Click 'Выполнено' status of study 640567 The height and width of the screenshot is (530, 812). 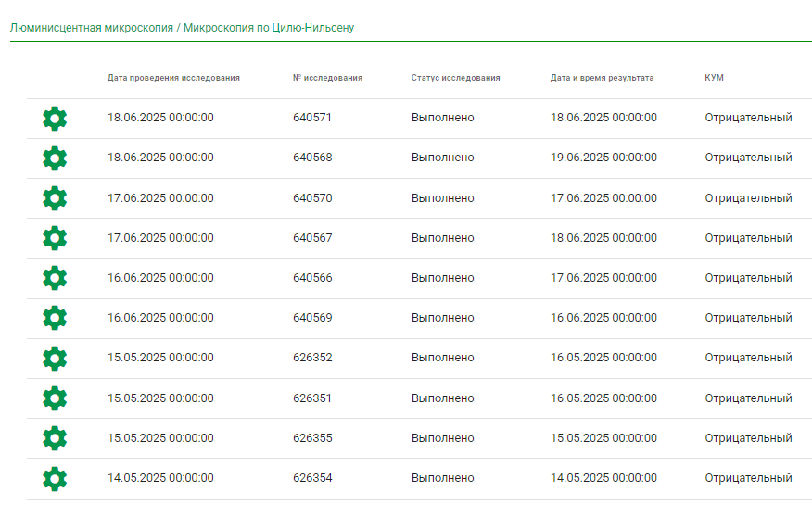coord(443,238)
